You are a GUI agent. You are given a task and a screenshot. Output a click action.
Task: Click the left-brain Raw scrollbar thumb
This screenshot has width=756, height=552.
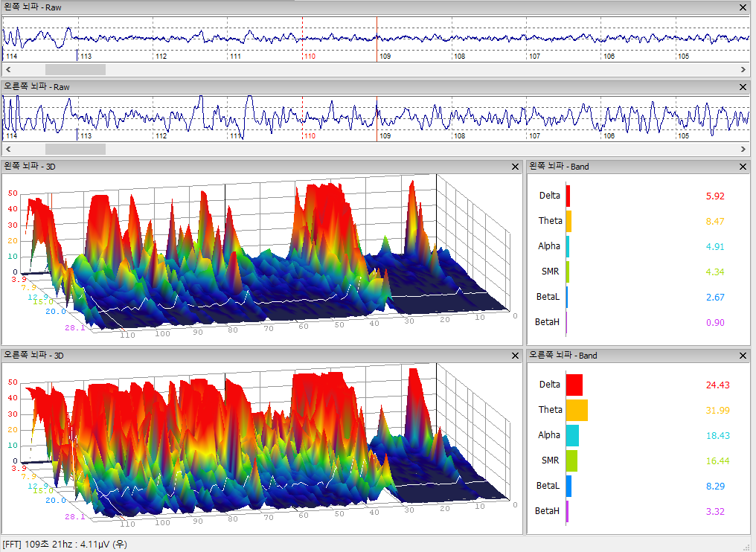pyautogui.click(x=75, y=69)
